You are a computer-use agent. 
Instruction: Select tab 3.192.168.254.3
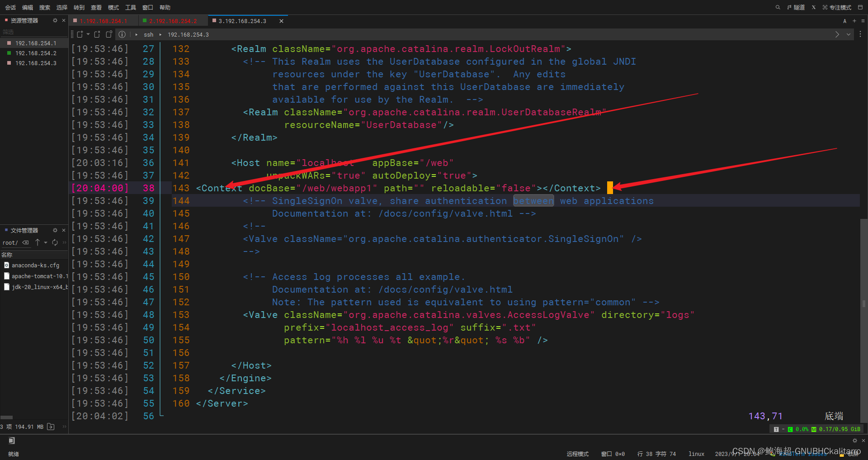click(242, 21)
